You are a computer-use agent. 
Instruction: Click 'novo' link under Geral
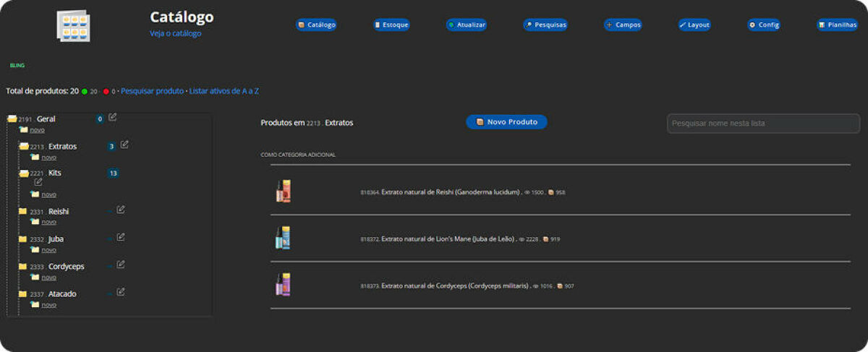pos(37,130)
